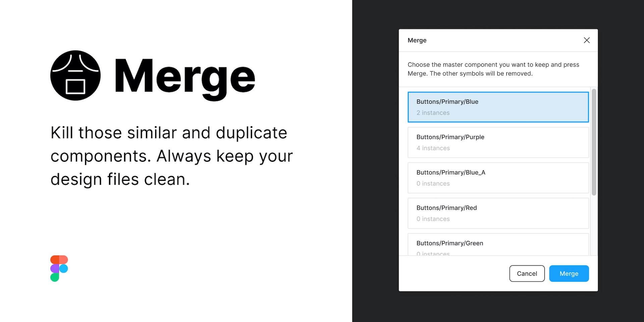Pick the Buttons/Primary/Red component
The image size is (644, 322).
click(498, 213)
